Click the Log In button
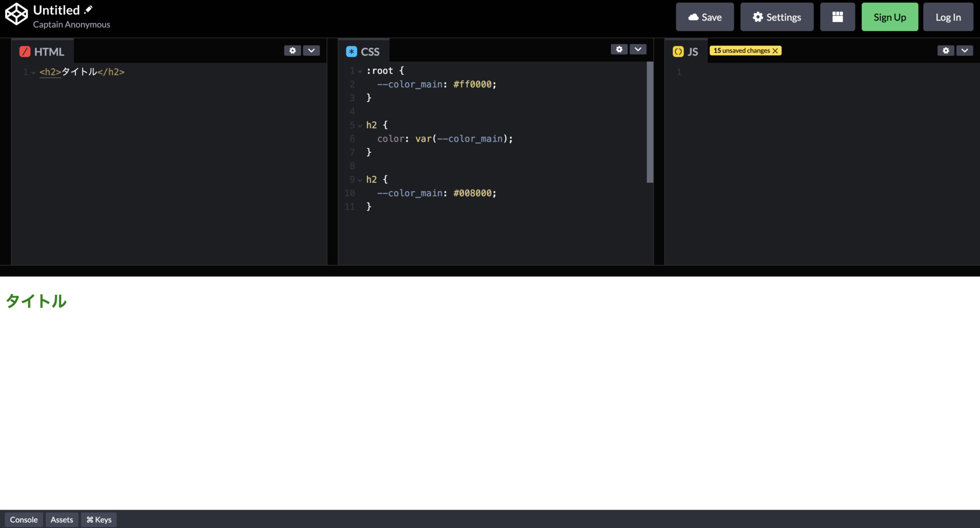Screen dimensions: 980x528 coord(948,17)
